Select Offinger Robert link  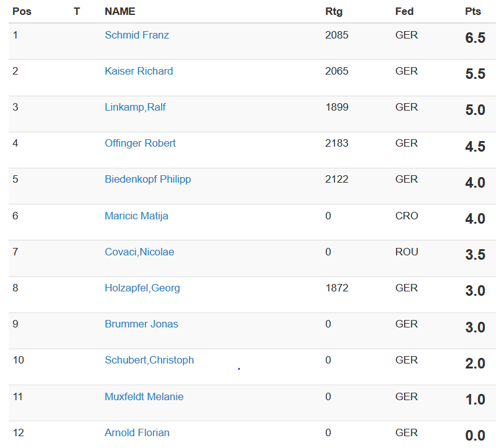140,144
